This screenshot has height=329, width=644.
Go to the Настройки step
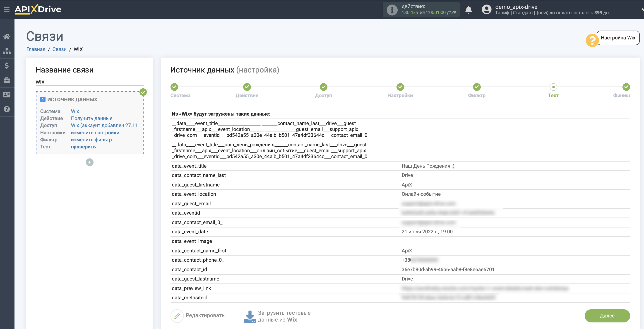400,87
